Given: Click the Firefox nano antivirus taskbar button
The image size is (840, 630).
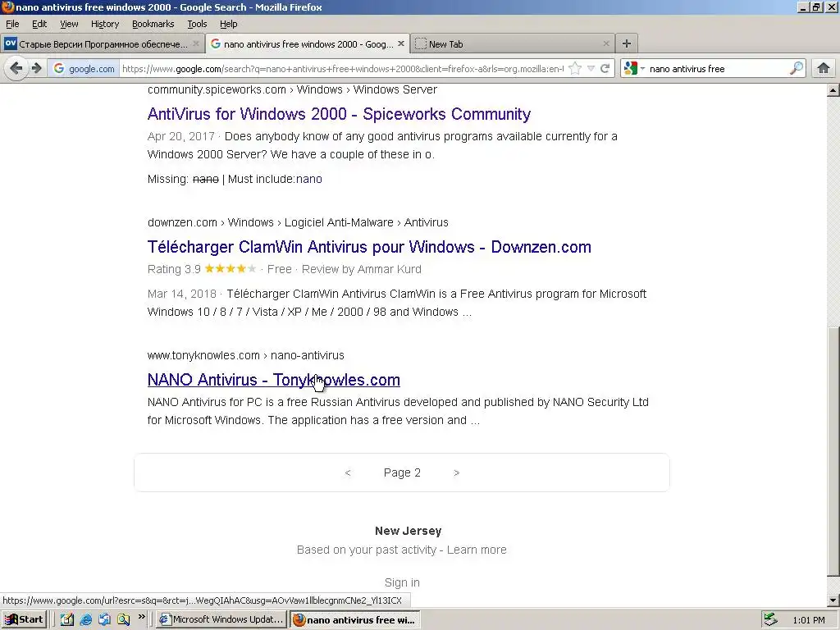Looking at the screenshot, I should pyautogui.click(x=354, y=620).
